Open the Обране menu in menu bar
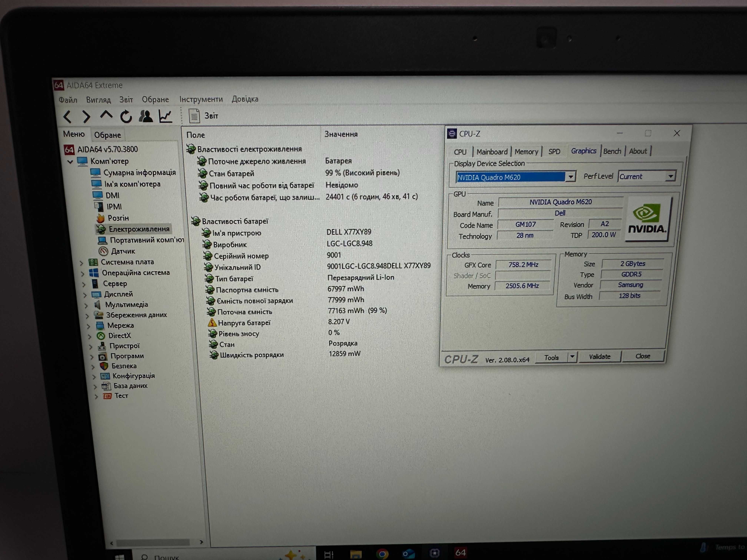 (155, 99)
